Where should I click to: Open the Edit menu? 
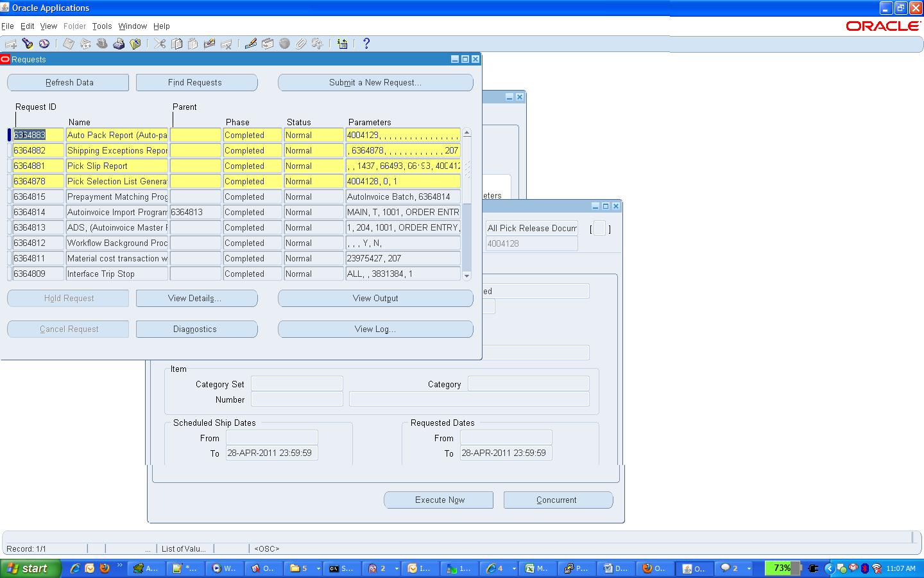27,26
